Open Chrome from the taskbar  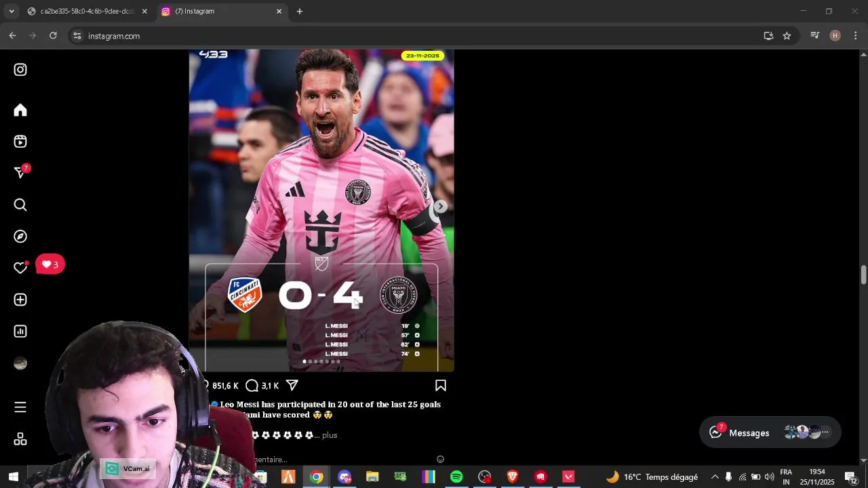click(317, 477)
